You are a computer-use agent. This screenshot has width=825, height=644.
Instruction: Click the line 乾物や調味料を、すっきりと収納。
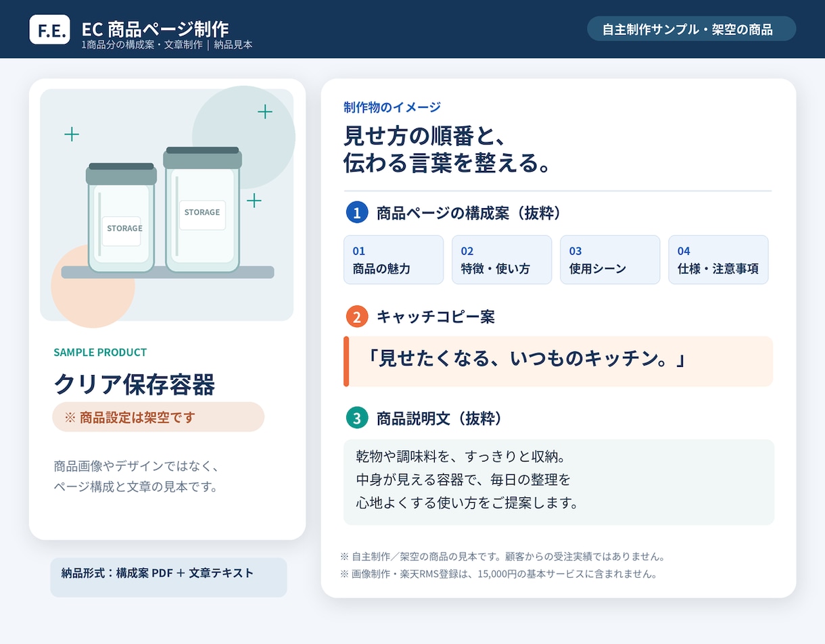460,456
